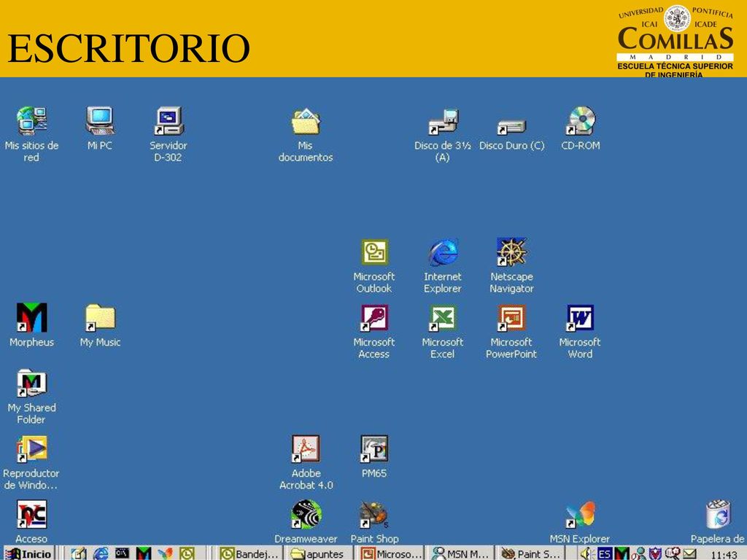Launch the MS-DOS prompt from quick launch
Screen dimensions: 747x560
pos(123,554)
